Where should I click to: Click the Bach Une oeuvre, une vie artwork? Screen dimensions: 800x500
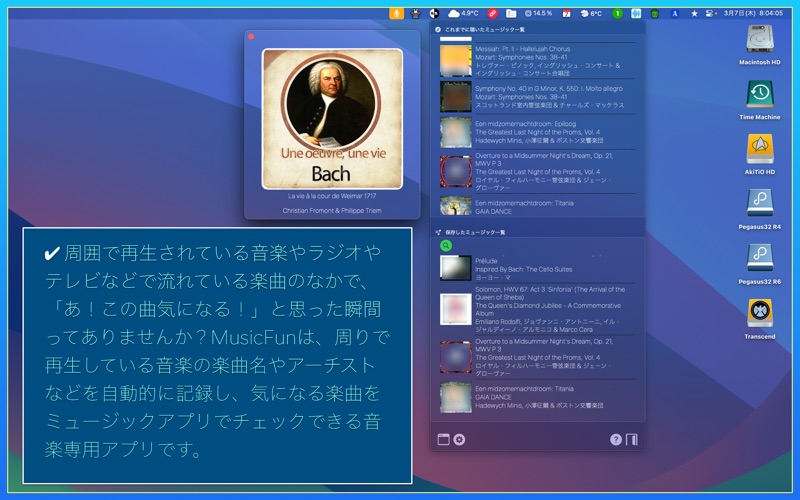coord(332,119)
